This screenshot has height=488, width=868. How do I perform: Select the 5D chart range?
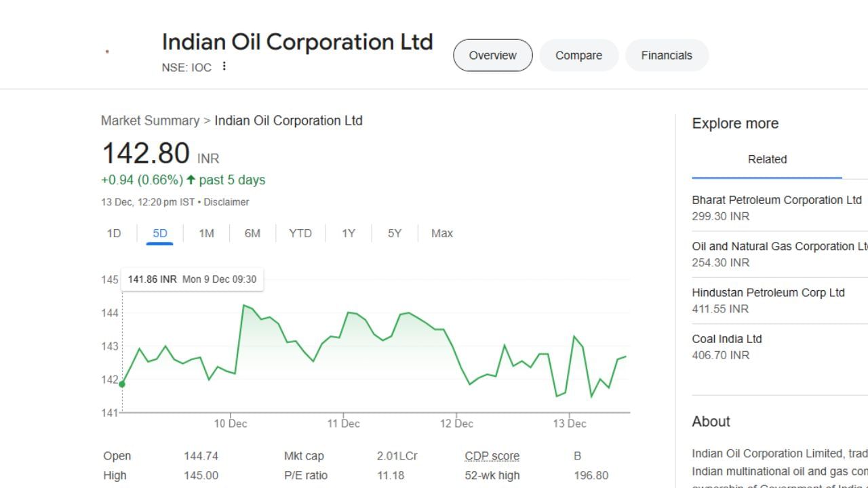tap(160, 233)
